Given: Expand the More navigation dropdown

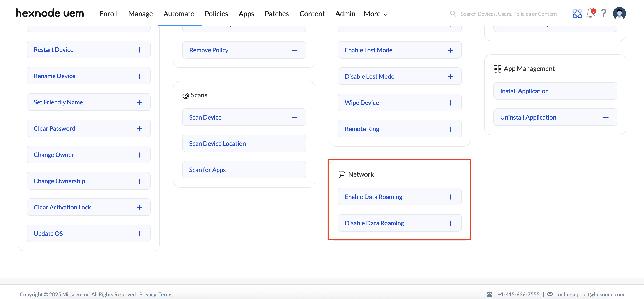Looking at the screenshot, I should 375,14.
